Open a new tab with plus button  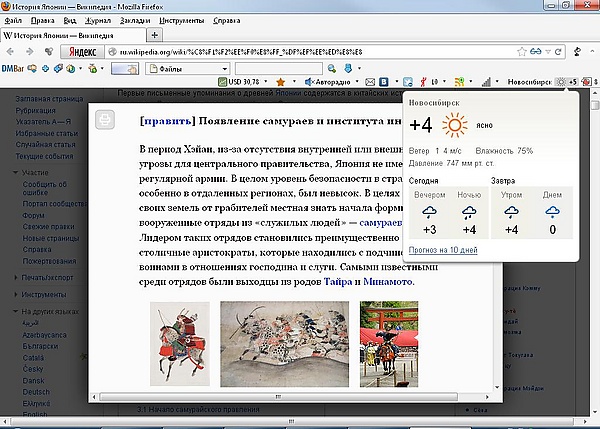pos(155,35)
